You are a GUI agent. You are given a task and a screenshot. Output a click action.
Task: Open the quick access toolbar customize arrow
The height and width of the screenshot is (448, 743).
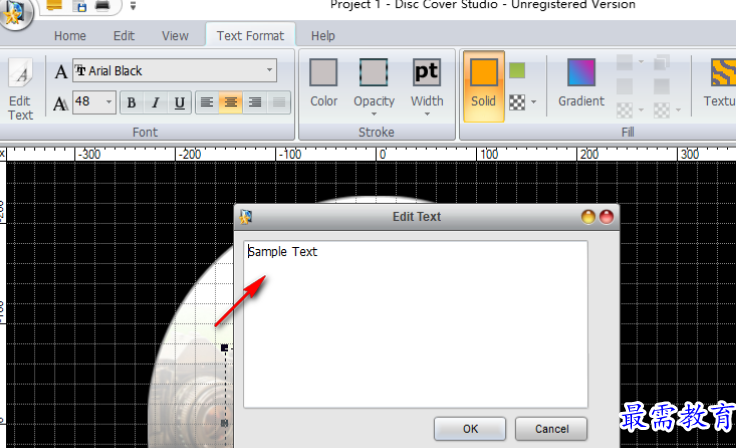(x=133, y=6)
